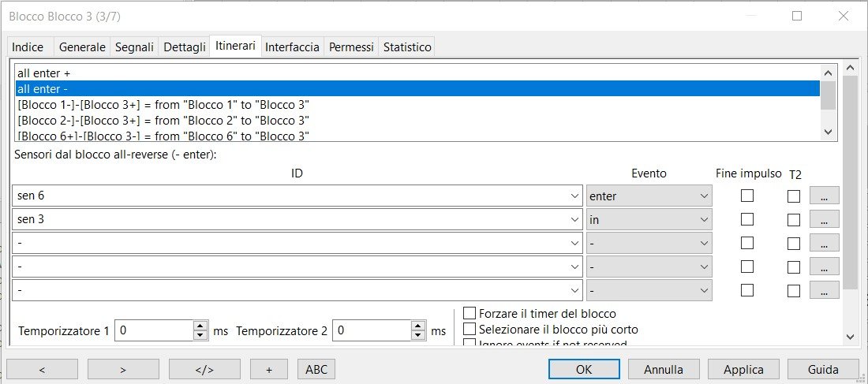Click the next block '>' button

click(x=123, y=369)
